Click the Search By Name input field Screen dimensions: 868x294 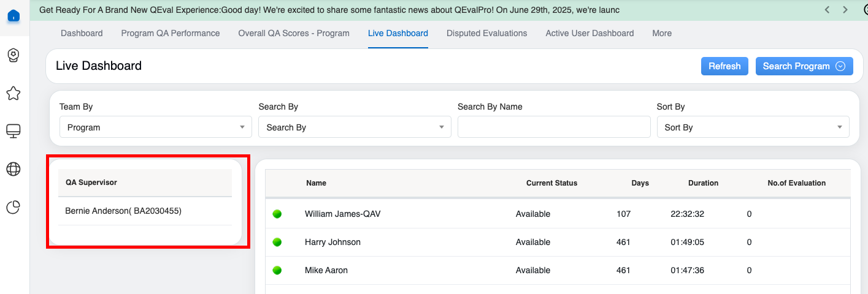point(553,127)
